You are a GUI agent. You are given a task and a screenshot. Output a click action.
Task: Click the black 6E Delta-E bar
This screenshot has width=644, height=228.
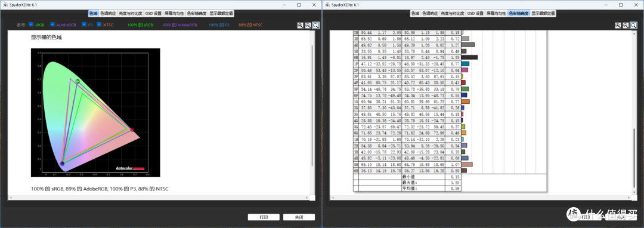469,57
